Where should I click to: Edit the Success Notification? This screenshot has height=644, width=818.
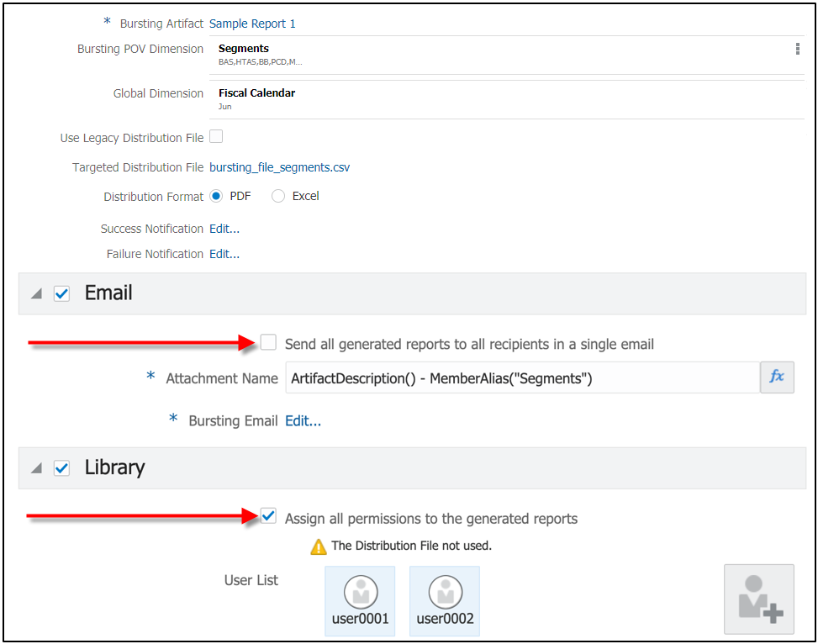click(224, 229)
